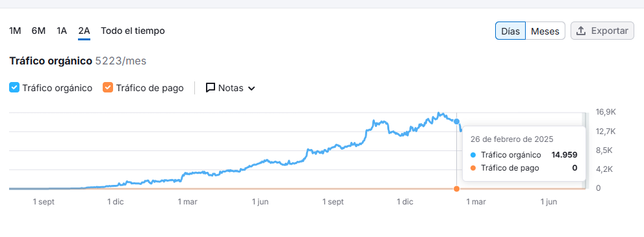Uncheck the Tráfico orgánico checkbox
This screenshot has height=237, width=644.
(x=14, y=88)
